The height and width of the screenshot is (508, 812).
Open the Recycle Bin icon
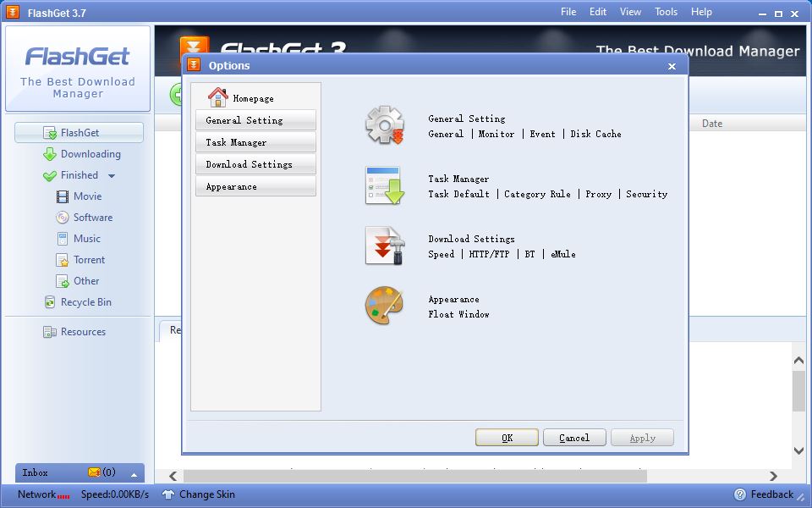pyautogui.click(x=50, y=302)
